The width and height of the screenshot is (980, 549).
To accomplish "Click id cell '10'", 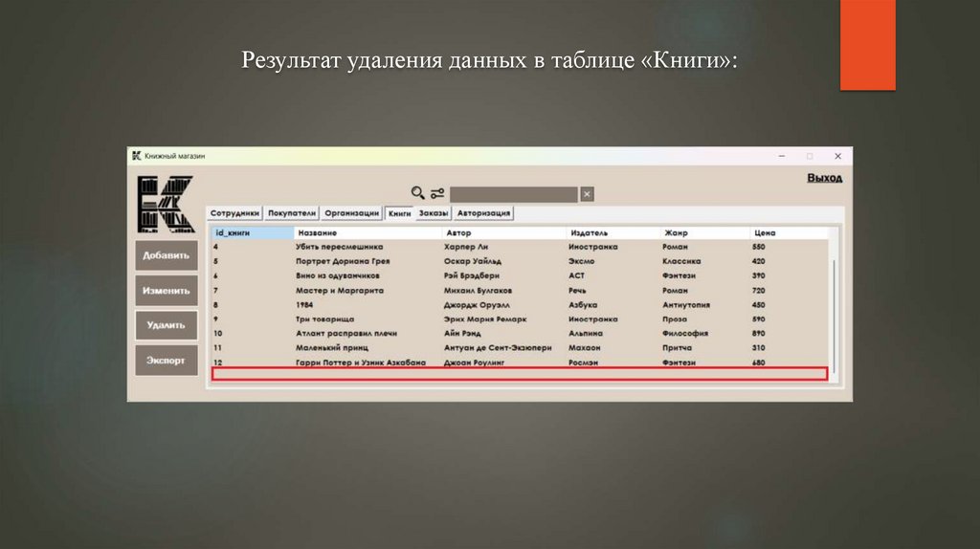I will [217, 334].
